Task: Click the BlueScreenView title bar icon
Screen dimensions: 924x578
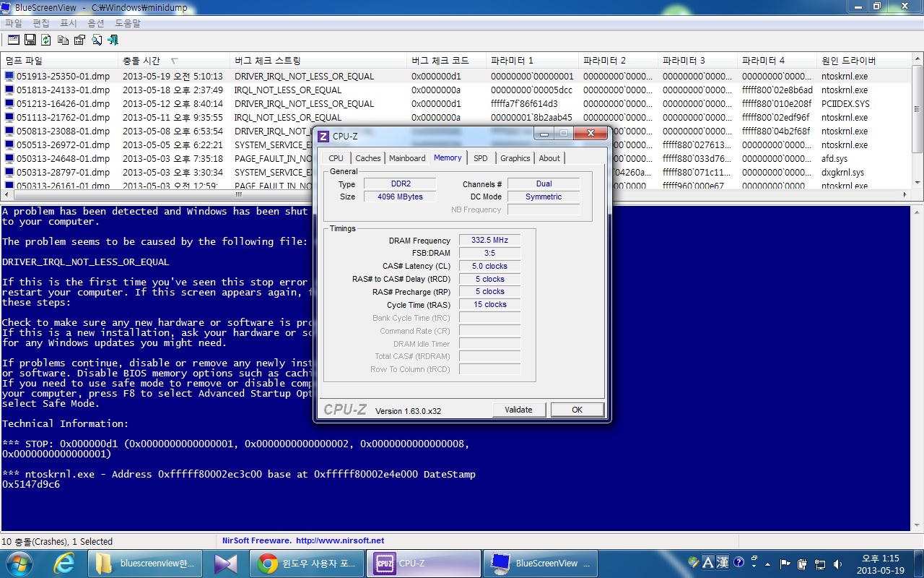Action: point(7,7)
